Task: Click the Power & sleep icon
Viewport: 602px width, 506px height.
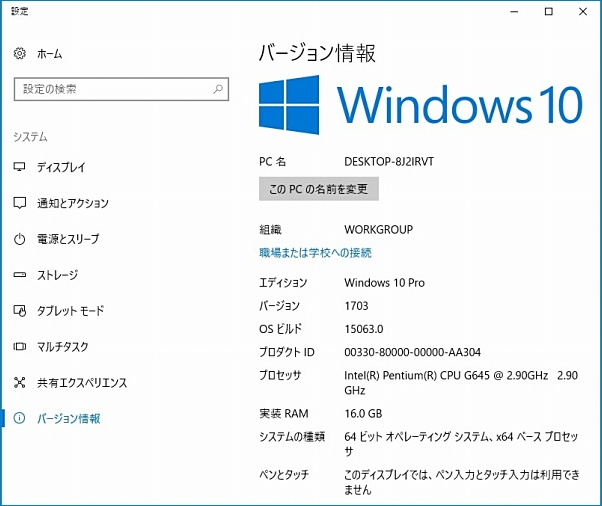Action: point(20,239)
